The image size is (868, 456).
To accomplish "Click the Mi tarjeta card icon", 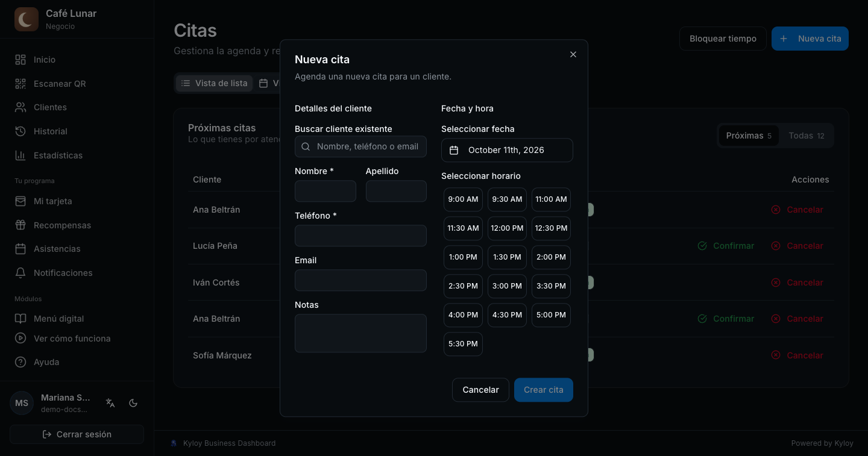I will coord(20,201).
